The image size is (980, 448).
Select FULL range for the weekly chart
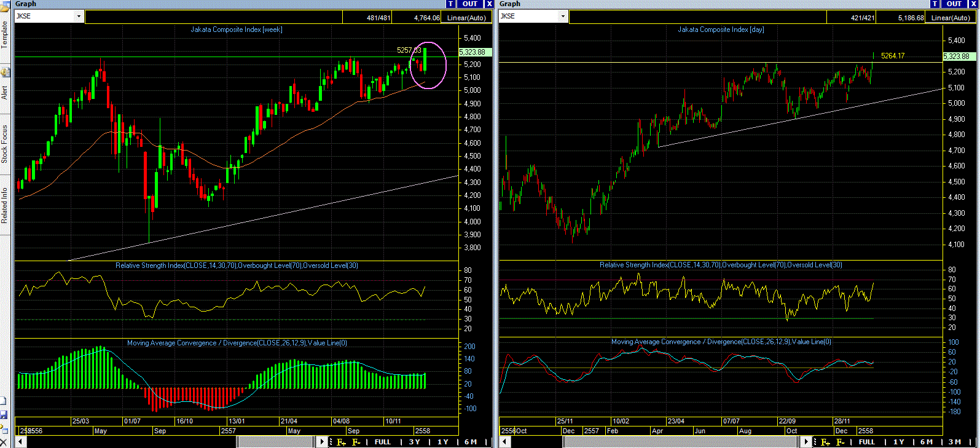(x=383, y=442)
